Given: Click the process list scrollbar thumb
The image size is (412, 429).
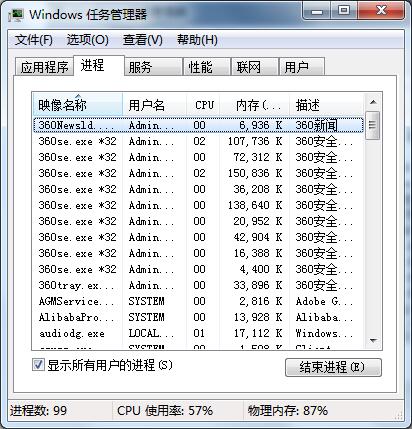Looking at the screenshot, I should click(372, 126).
